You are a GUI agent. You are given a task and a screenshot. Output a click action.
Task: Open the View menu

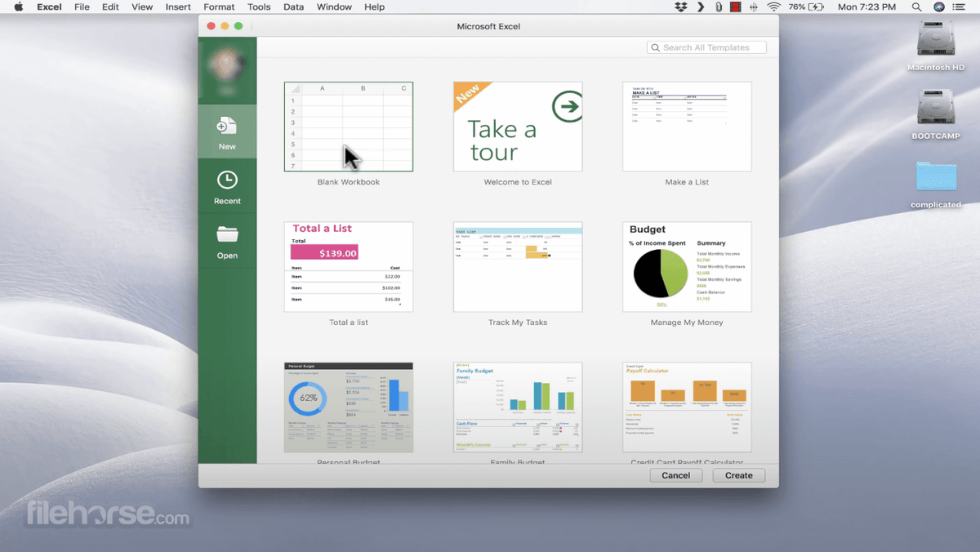[x=142, y=7]
